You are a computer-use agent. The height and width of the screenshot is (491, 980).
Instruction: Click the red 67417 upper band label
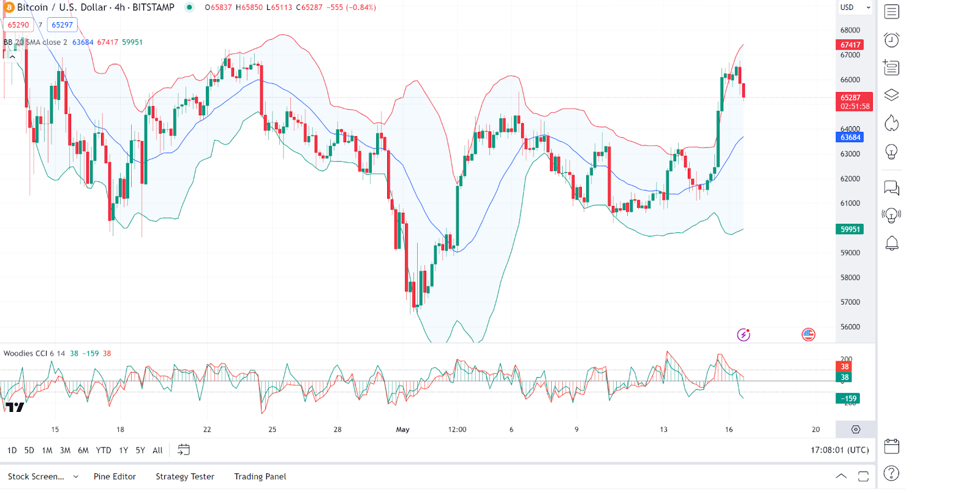(x=850, y=45)
